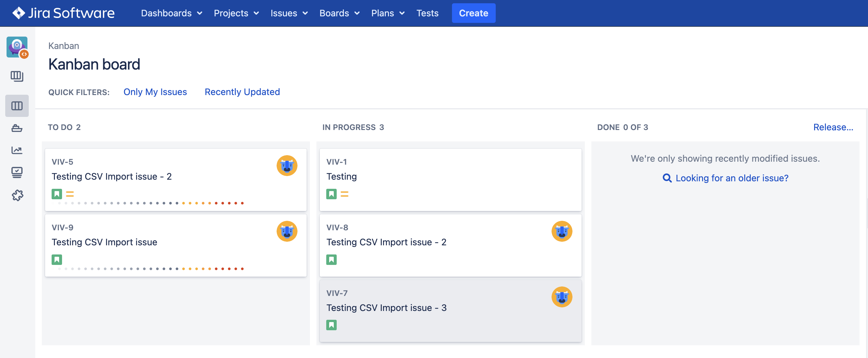This screenshot has height=358, width=868.
Task: Open the Add-ons puzzle icon
Action: click(17, 195)
